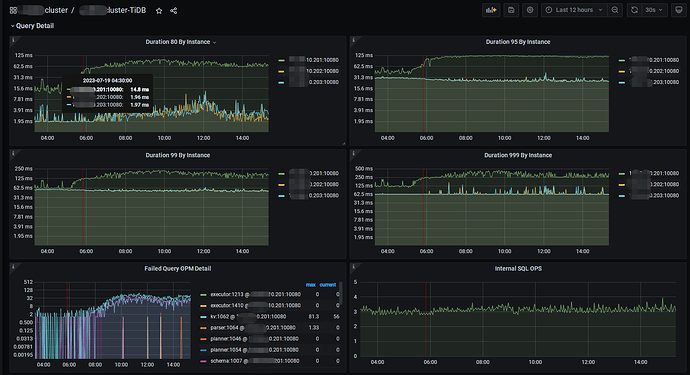Select 202:10080 label in Duration 999 legend
The width and height of the screenshot is (690, 375).
(654, 184)
